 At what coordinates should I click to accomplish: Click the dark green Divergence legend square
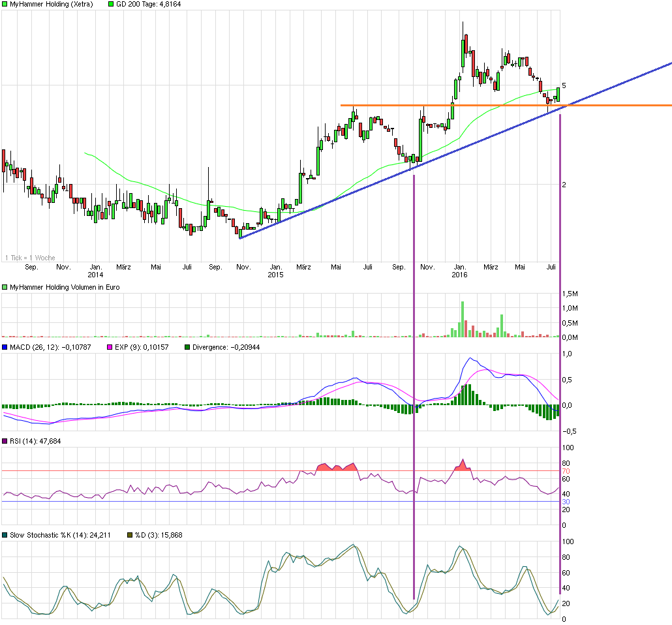click(x=188, y=347)
